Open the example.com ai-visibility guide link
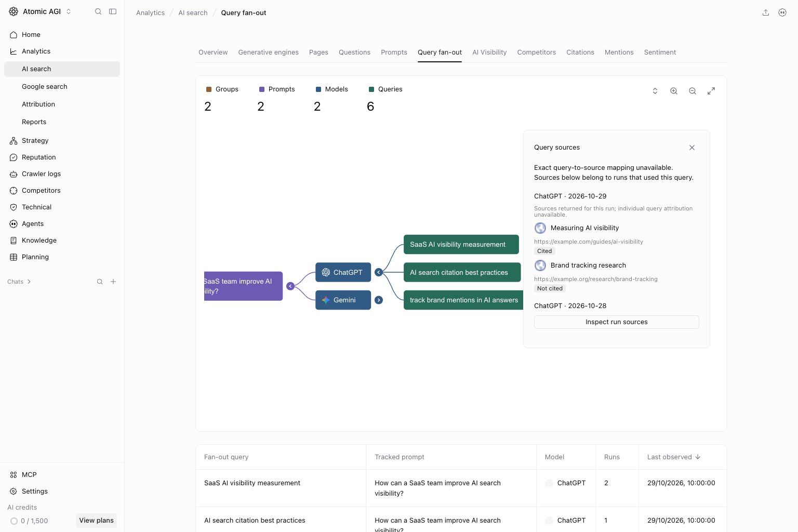The width and height of the screenshot is (798, 532). coord(589,242)
